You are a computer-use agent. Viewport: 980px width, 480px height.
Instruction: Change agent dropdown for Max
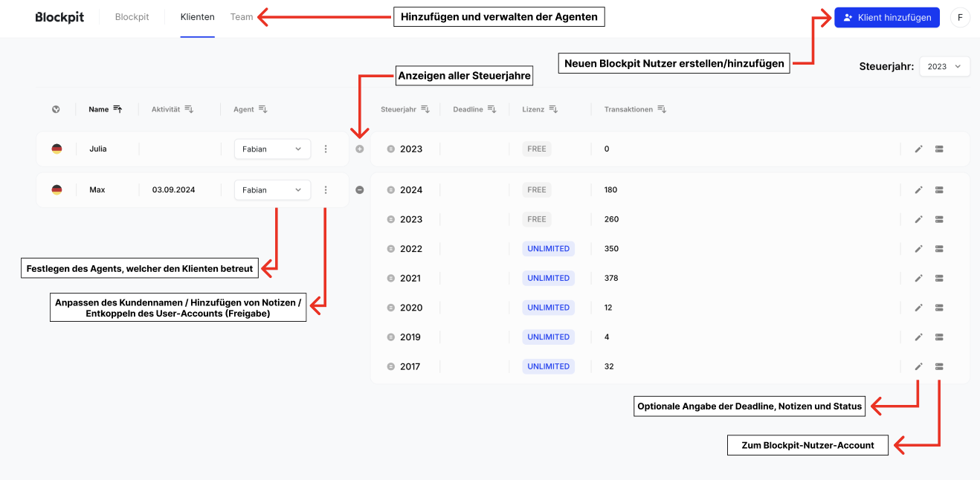click(x=272, y=190)
